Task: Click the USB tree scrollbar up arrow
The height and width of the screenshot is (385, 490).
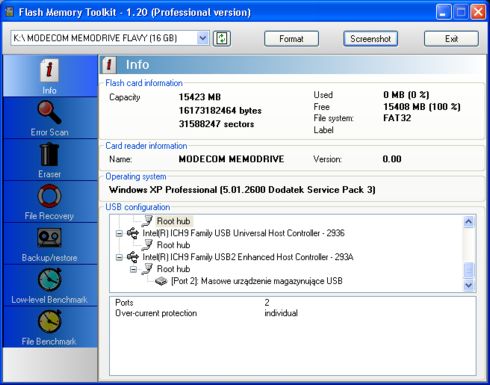Action: click(x=469, y=222)
